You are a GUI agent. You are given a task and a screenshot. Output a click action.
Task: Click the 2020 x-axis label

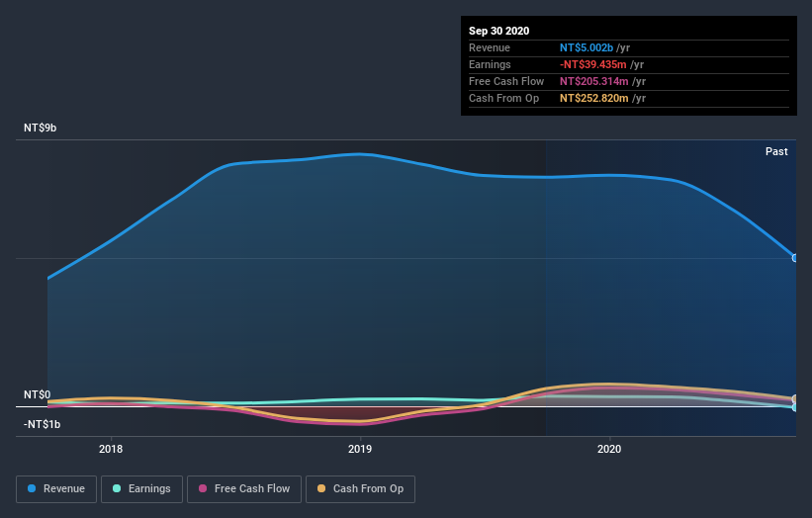(609, 449)
